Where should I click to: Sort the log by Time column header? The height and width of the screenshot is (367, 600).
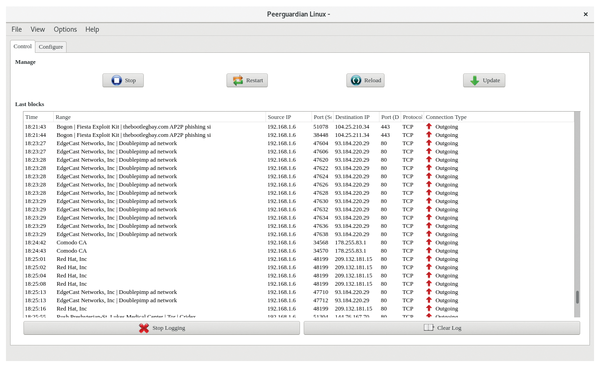pyautogui.click(x=38, y=117)
